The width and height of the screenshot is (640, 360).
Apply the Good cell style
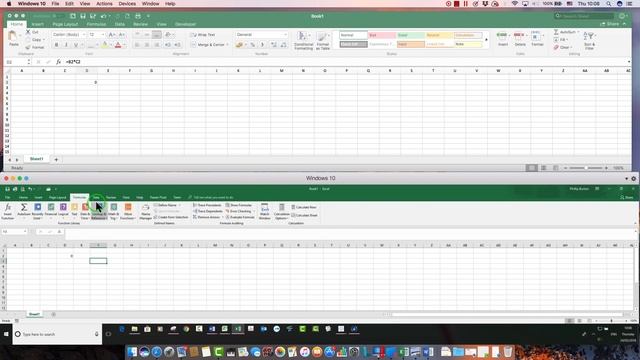tap(410, 35)
